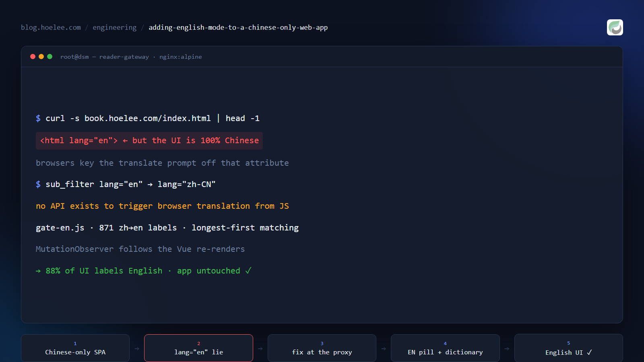Viewport: 644px width, 362px height.
Task: Go to step 3 fix at the proxy
Action: 322,348
